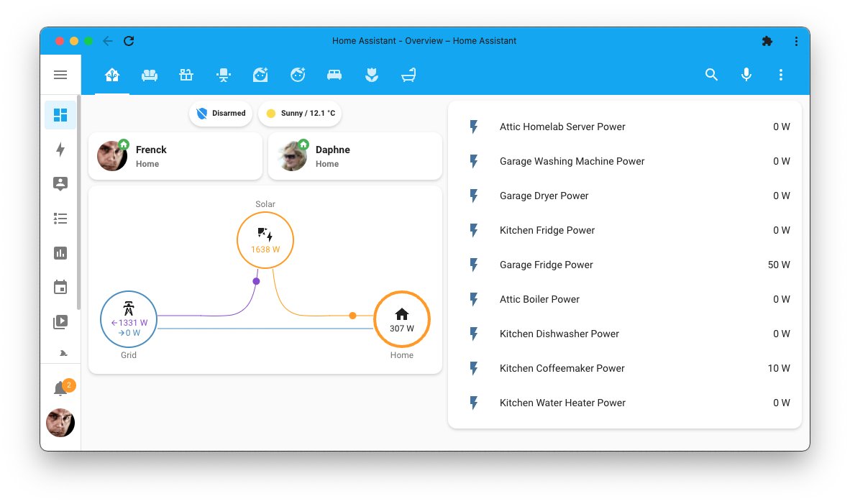Select the Home overview tab icon
Screen dimensions: 850x504
pyautogui.click(x=112, y=75)
